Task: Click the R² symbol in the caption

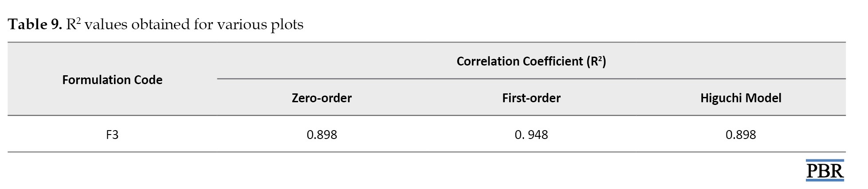Action: click(x=73, y=24)
